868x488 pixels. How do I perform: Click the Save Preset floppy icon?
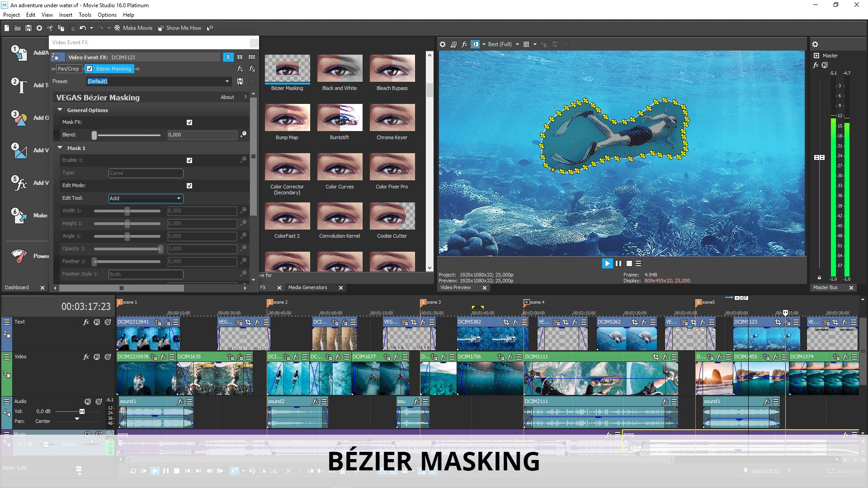[240, 81]
